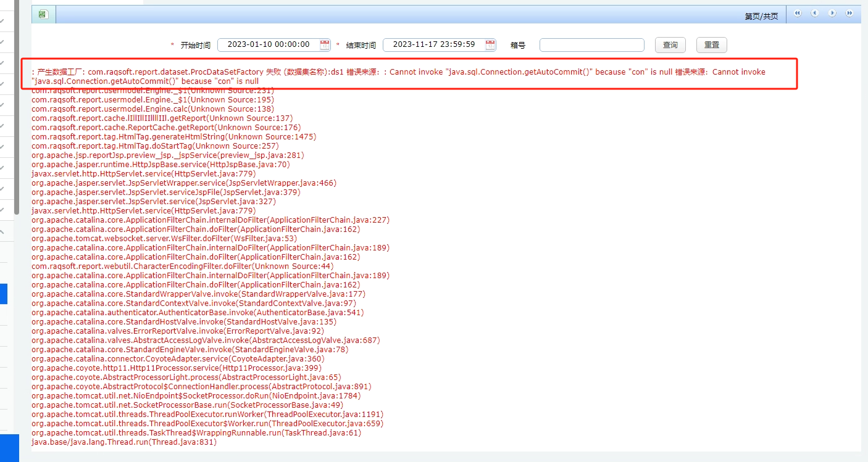Click the WsFilter.doFilter stack trace line

tap(164, 238)
